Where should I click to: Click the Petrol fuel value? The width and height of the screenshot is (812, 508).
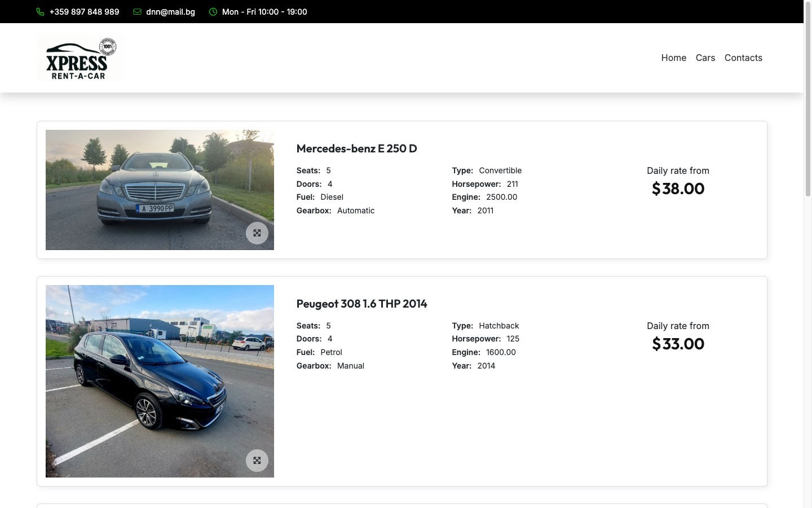331,352
